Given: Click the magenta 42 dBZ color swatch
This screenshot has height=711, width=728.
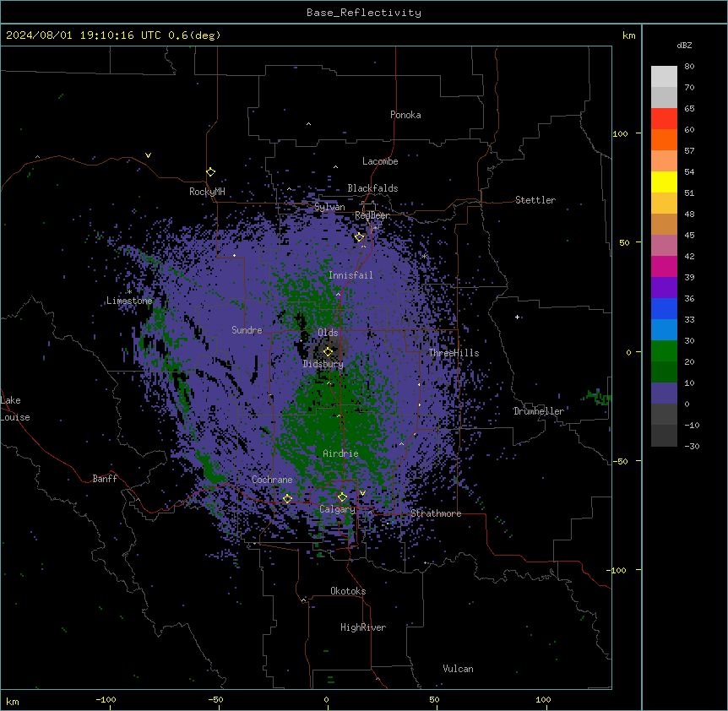Looking at the screenshot, I should pos(664,266).
